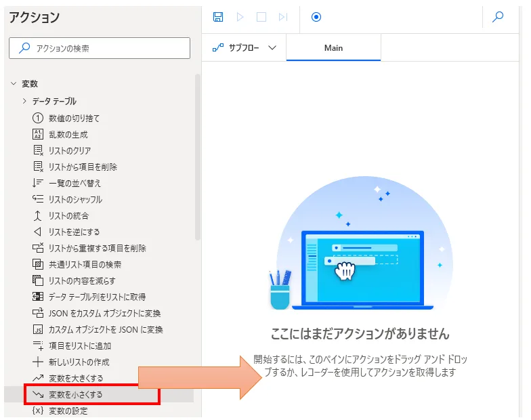The height and width of the screenshot is (420, 531).
Task: Click the Save flow icon
Action: [218, 17]
